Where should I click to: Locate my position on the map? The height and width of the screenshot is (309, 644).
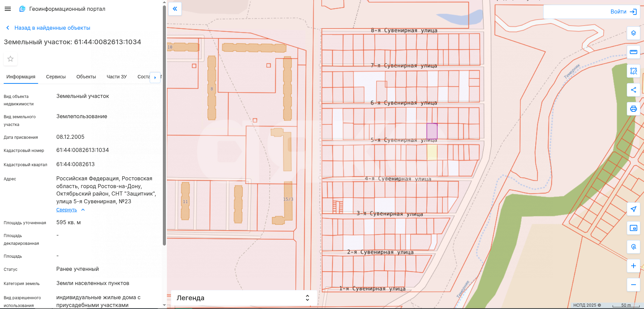pos(633,209)
